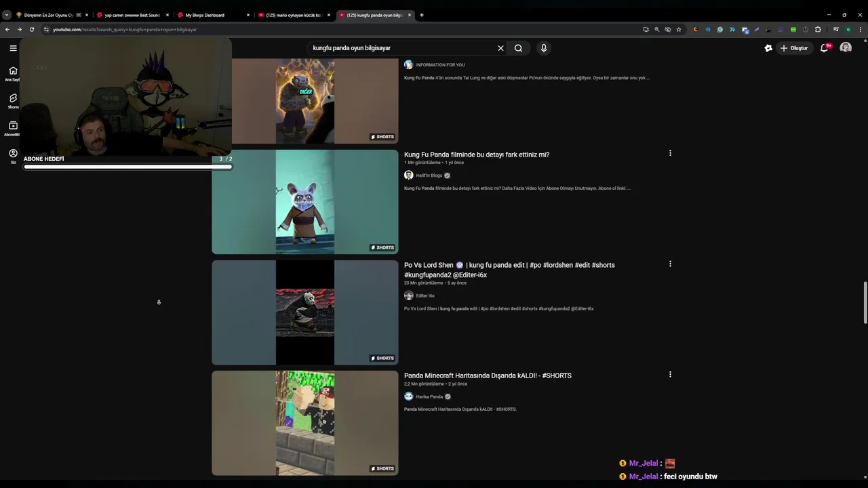The image size is (868, 488).
Task: Visit the Editer i6x channel
Action: (x=419, y=296)
